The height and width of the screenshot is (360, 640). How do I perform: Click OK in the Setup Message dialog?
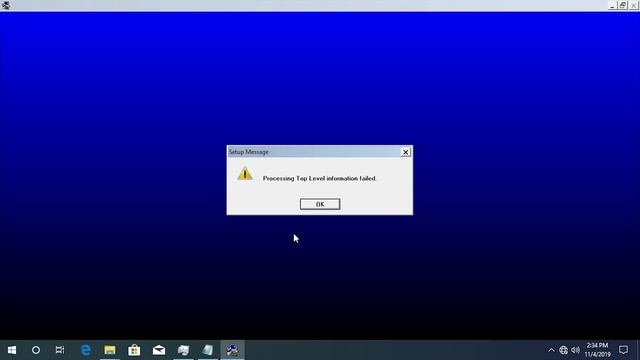(320, 204)
